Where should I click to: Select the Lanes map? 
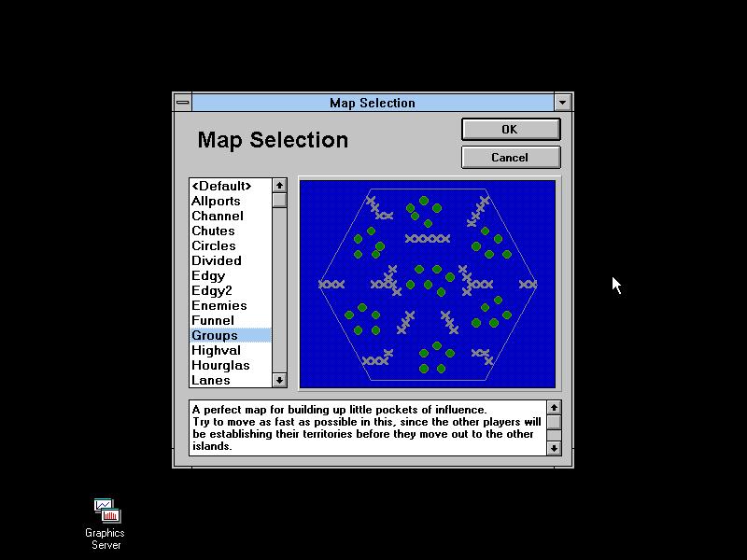231,380
